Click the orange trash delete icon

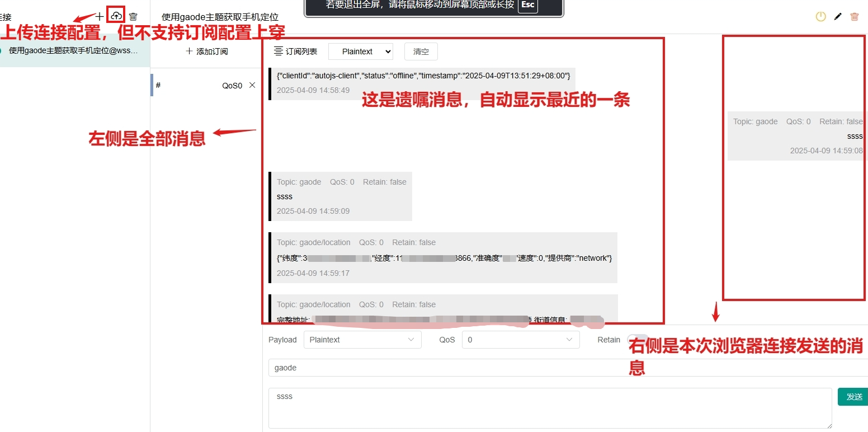(854, 17)
